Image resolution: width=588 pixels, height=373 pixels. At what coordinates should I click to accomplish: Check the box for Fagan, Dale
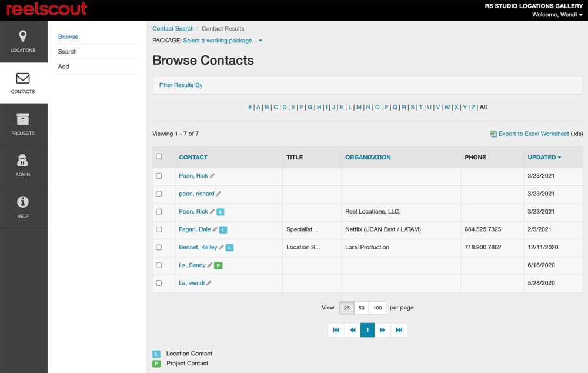click(x=159, y=229)
